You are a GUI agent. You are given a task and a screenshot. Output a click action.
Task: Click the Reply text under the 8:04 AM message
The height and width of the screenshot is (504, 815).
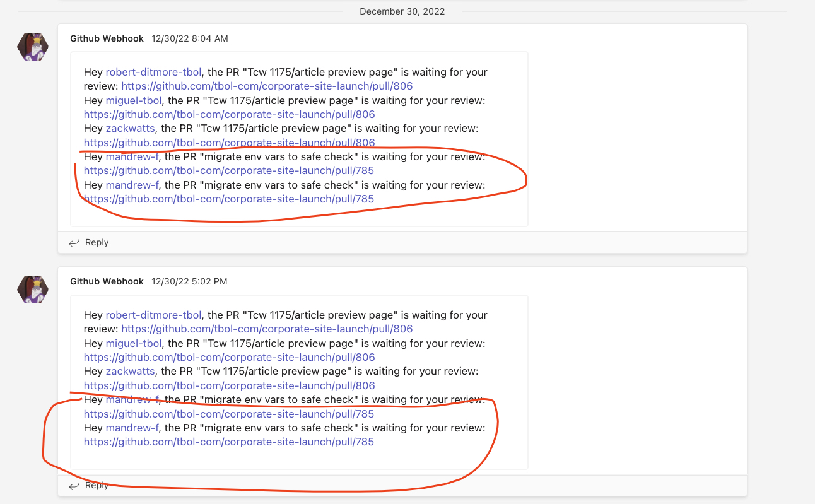95,242
